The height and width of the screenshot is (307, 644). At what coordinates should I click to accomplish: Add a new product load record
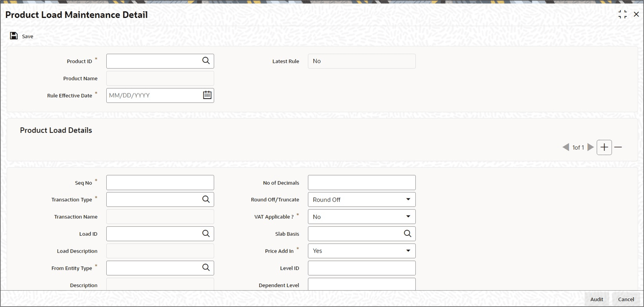coord(604,147)
